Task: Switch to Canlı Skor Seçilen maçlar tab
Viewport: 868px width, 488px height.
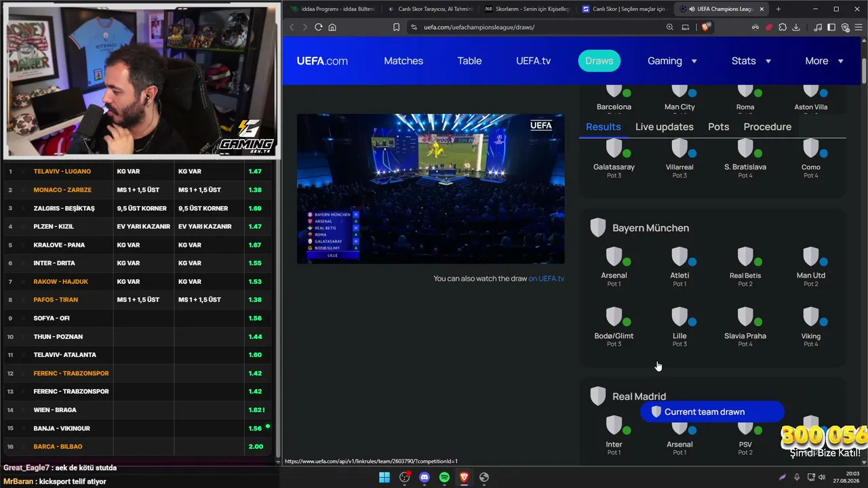Action: [625, 9]
